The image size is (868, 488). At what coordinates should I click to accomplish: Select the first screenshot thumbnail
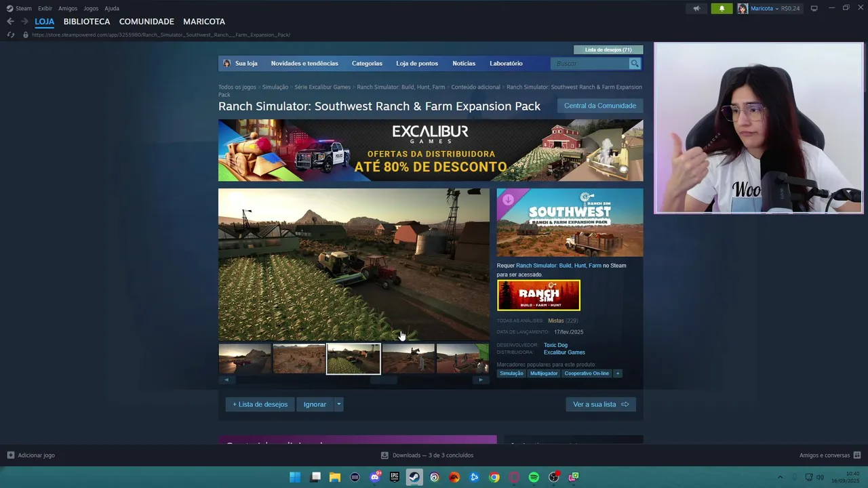(x=245, y=359)
